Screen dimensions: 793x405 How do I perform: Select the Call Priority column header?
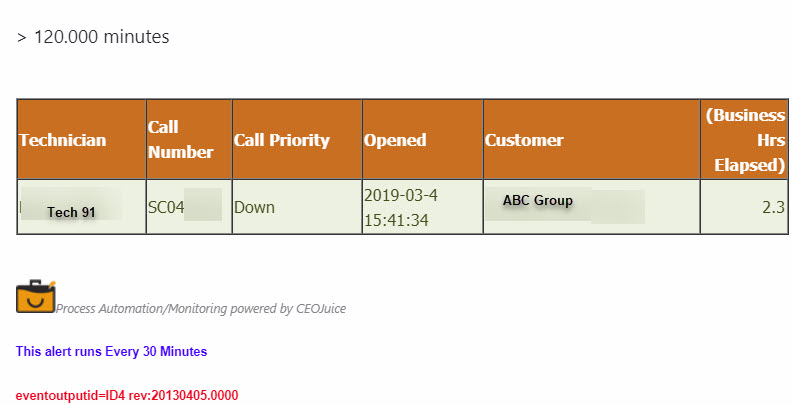[x=297, y=140]
